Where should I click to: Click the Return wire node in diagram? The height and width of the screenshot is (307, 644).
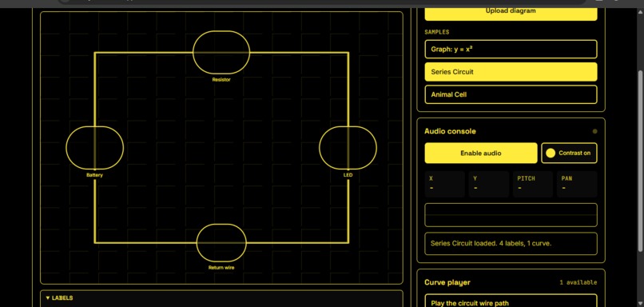(221, 243)
